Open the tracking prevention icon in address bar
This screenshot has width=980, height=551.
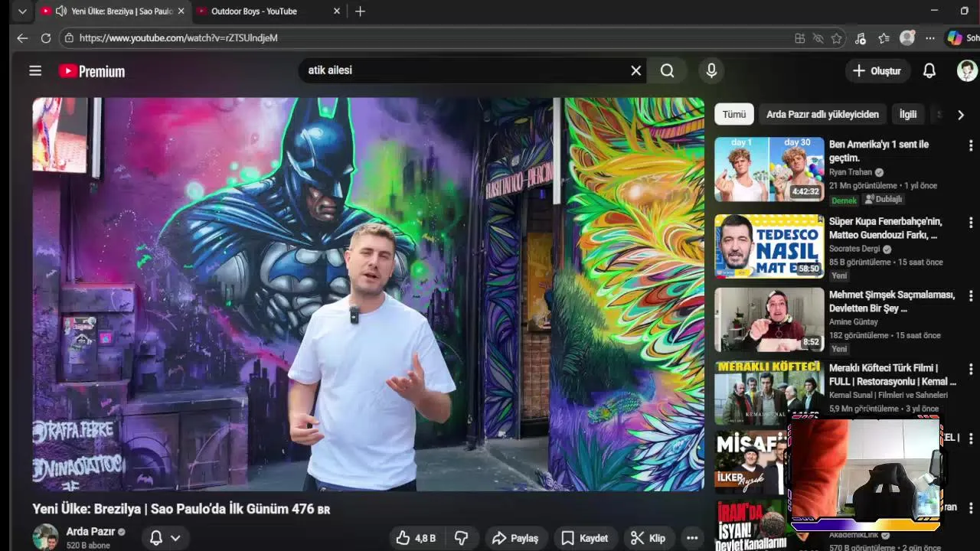(818, 37)
